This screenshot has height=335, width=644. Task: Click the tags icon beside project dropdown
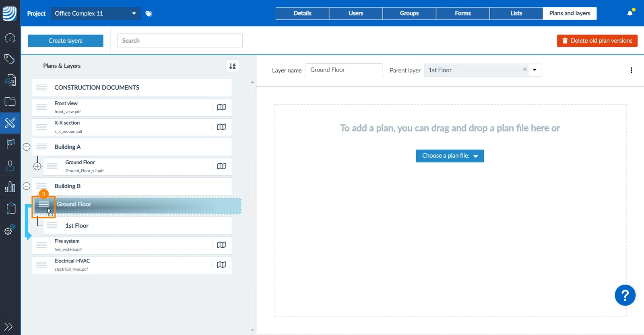point(149,14)
